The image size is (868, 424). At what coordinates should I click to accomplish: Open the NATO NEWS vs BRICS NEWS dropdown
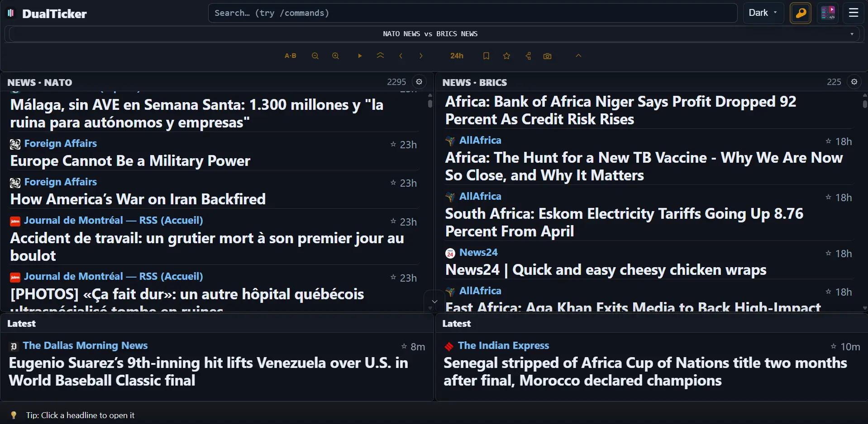(434, 34)
